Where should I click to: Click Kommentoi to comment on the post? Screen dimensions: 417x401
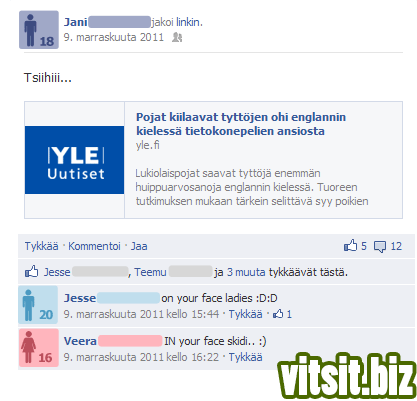94,246
